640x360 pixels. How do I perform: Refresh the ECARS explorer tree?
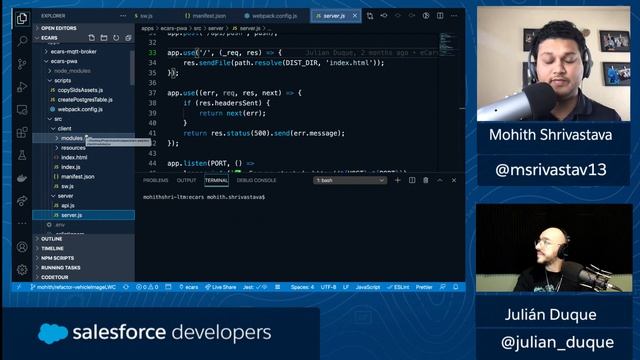coord(116,38)
